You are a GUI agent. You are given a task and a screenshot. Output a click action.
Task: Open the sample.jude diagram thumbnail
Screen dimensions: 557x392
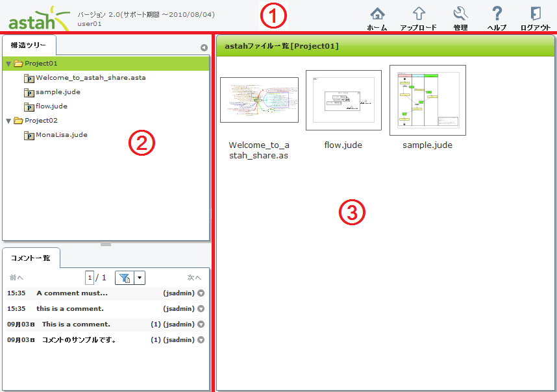pos(428,100)
